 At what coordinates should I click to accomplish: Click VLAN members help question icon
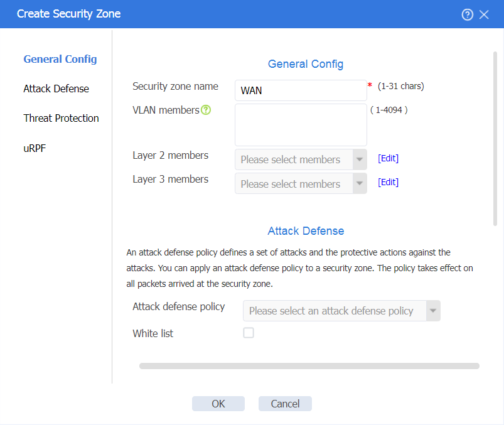206,110
